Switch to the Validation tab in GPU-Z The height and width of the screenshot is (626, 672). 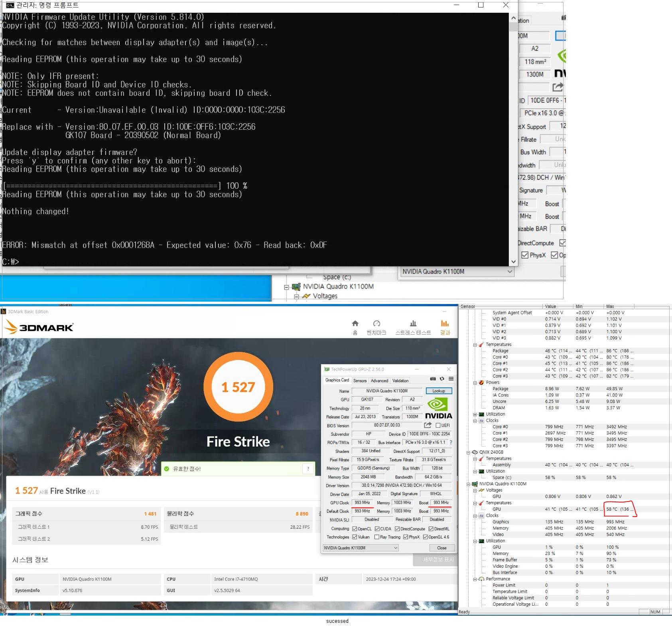[400, 381]
